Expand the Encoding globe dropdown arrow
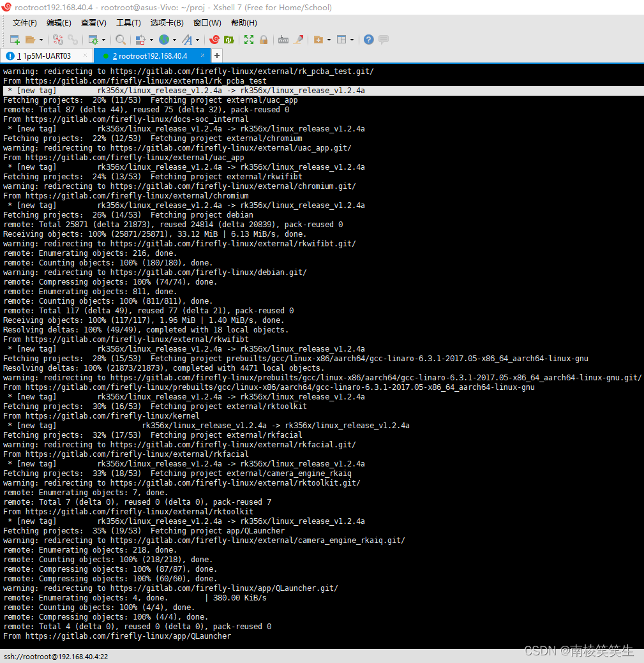This screenshot has width=644, height=663. tap(174, 40)
